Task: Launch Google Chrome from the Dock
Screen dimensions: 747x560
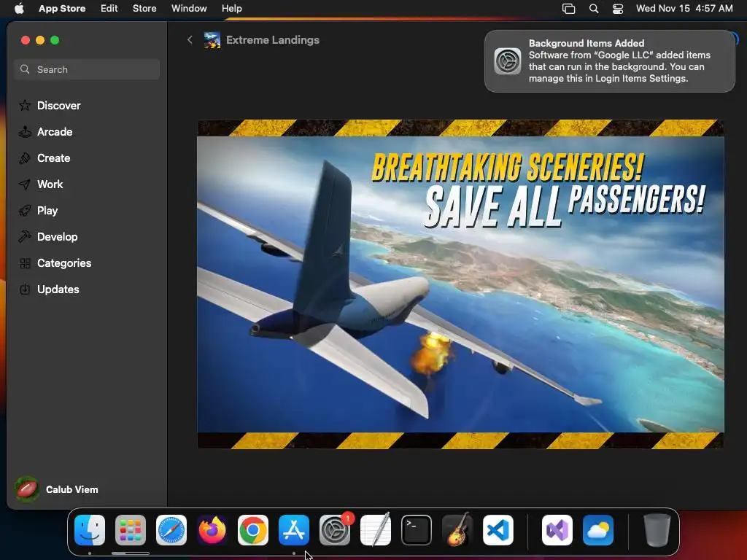Action: click(253, 530)
